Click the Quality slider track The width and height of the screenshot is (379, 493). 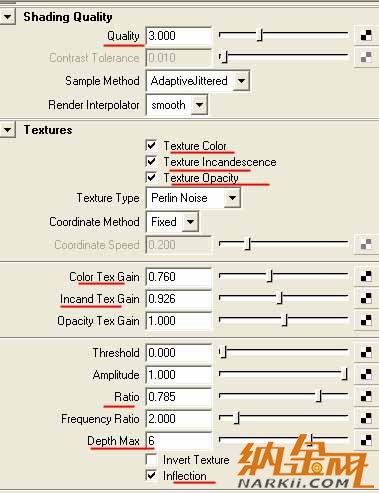coord(283,35)
